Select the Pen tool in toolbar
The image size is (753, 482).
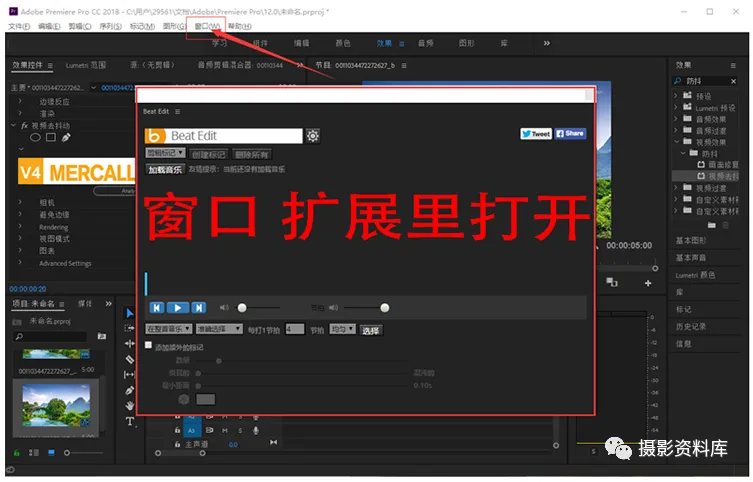tap(130, 390)
